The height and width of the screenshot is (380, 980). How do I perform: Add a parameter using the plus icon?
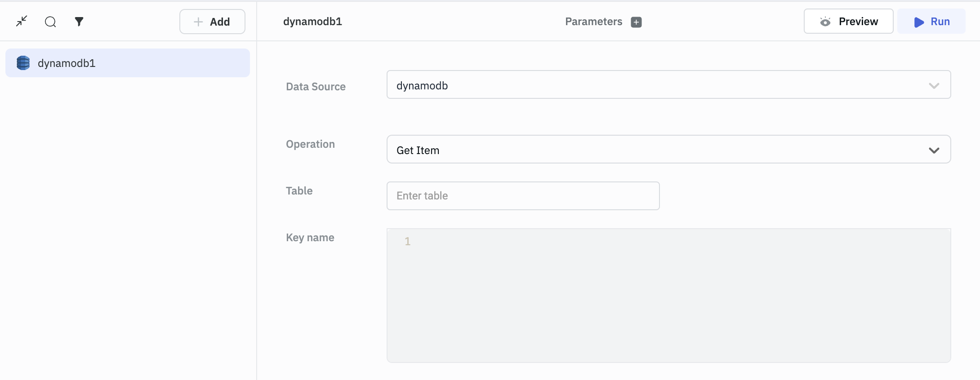[x=636, y=22]
